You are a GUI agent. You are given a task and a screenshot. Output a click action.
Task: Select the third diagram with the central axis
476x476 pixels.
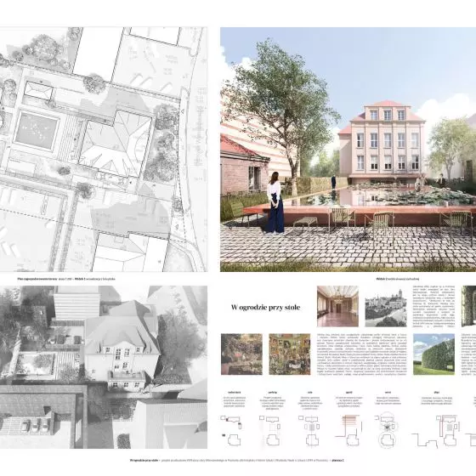point(310,430)
